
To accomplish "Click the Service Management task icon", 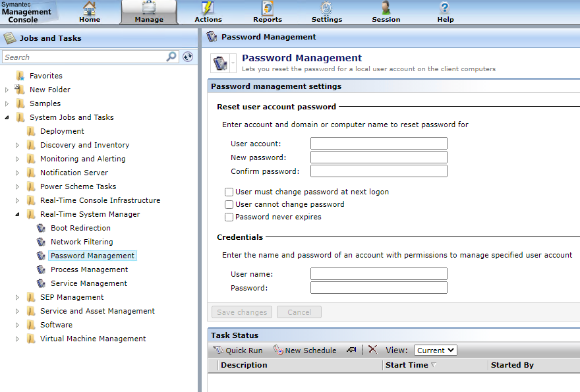I will click(41, 283).
